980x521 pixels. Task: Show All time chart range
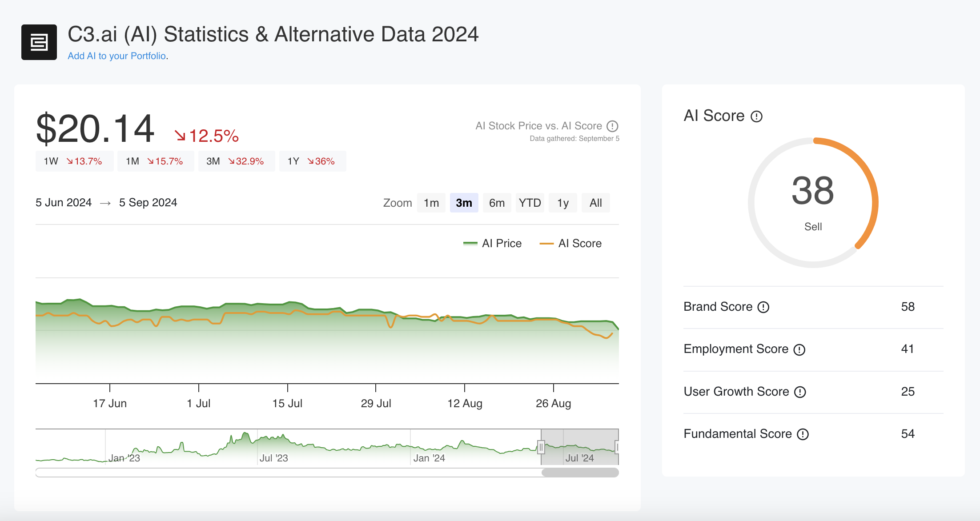596,203
